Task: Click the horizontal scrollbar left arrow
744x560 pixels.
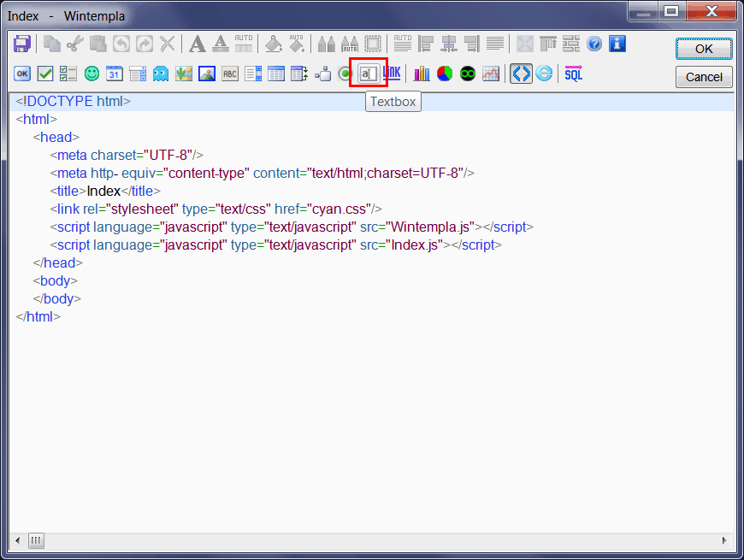Action: point(18,540)
